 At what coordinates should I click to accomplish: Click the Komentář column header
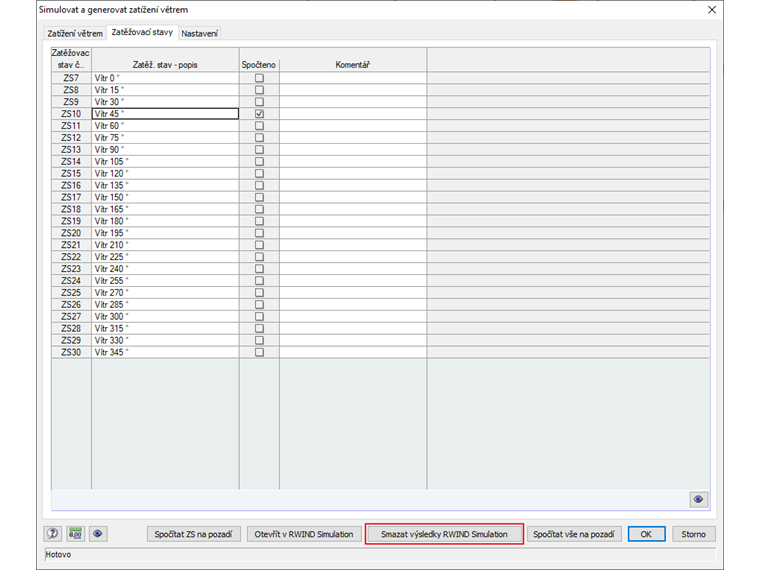click(353, 60)
